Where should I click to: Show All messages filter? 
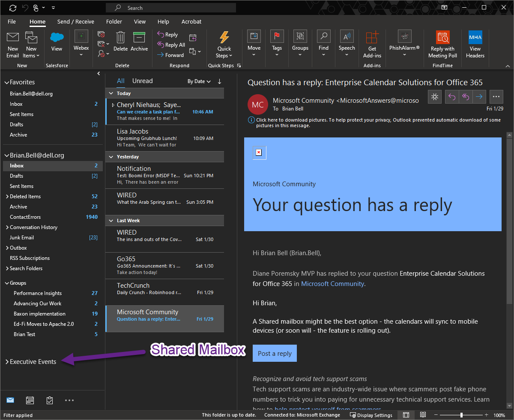(x=121, y=81)
